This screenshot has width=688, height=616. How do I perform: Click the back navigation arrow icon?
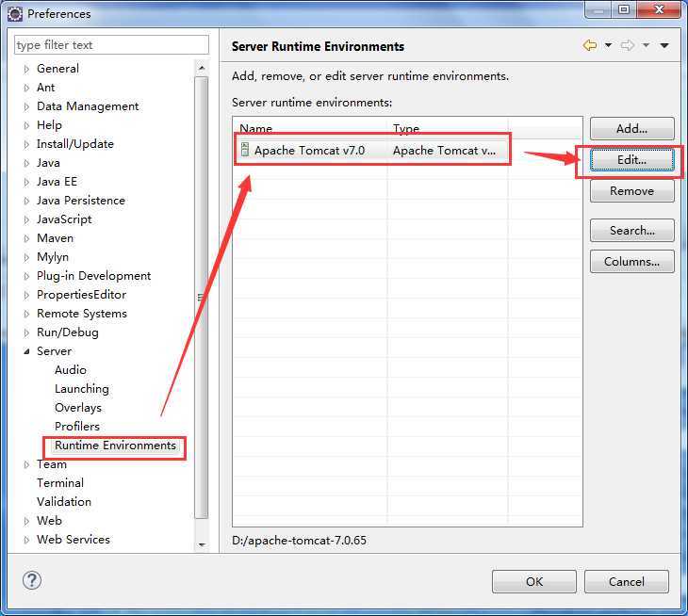[590, 45]
